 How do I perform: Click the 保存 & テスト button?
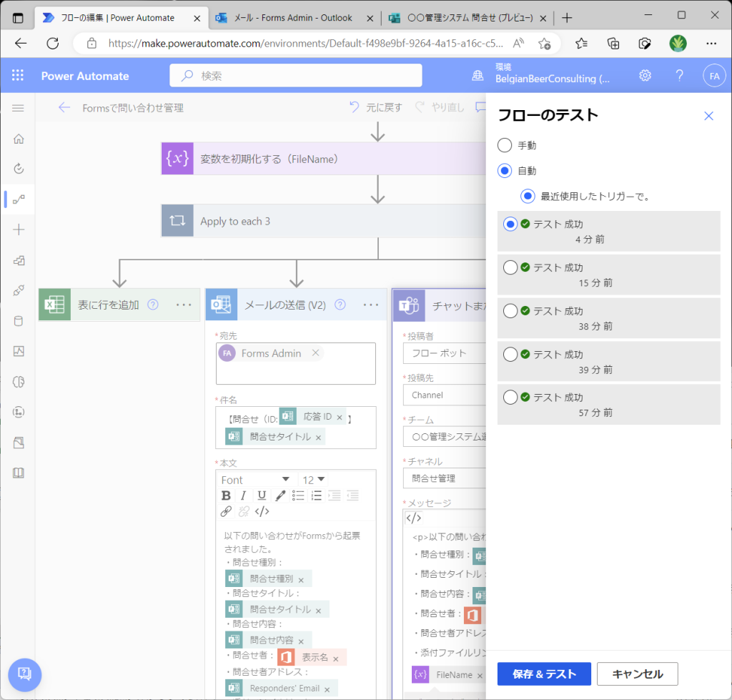pyautogui.click(x=544, y=674)
